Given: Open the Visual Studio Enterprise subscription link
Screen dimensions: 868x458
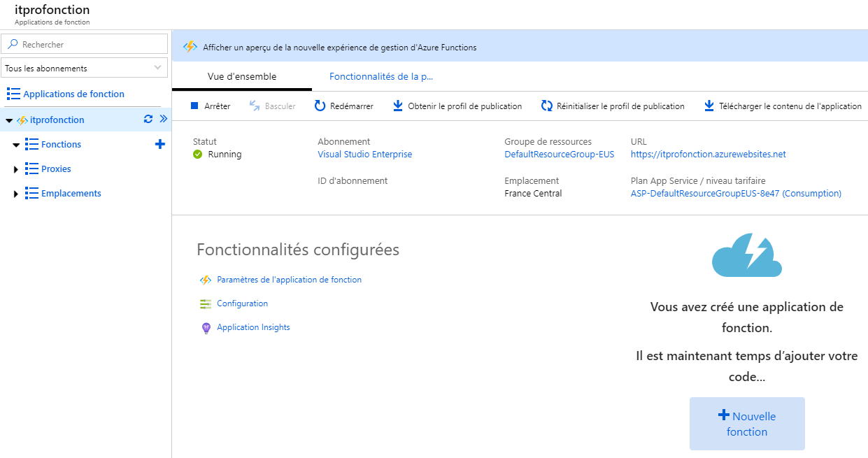Looking at the screenshot, I should pos(364,154).
